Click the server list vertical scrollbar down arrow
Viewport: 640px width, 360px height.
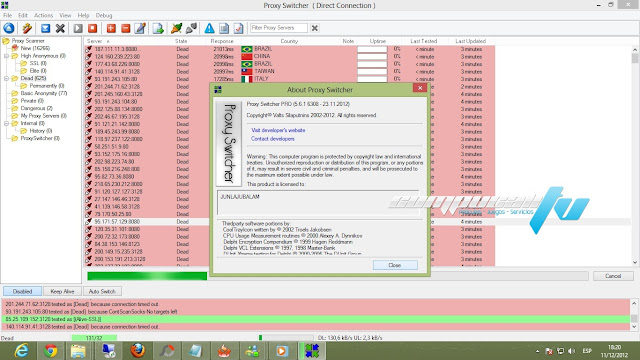click(635, 262)
